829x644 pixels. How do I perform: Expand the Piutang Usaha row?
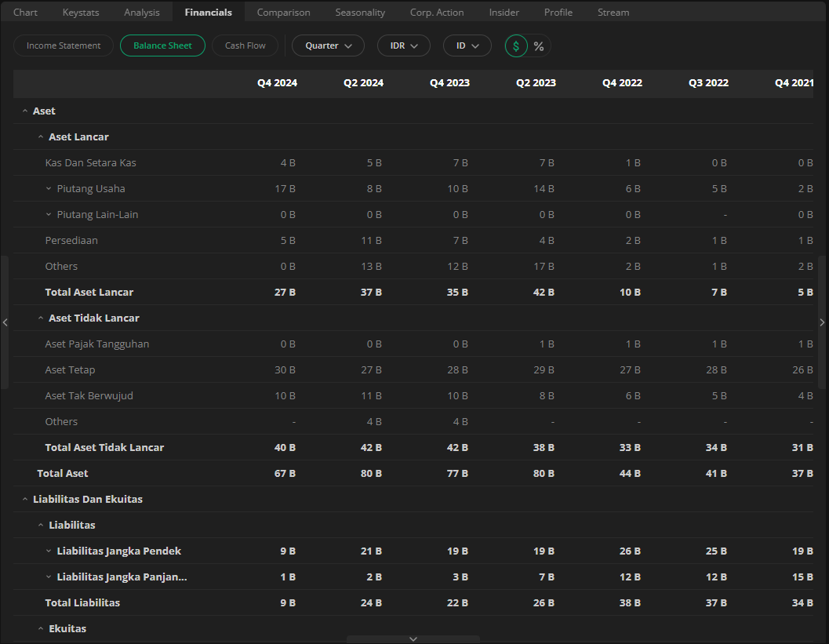49,189
